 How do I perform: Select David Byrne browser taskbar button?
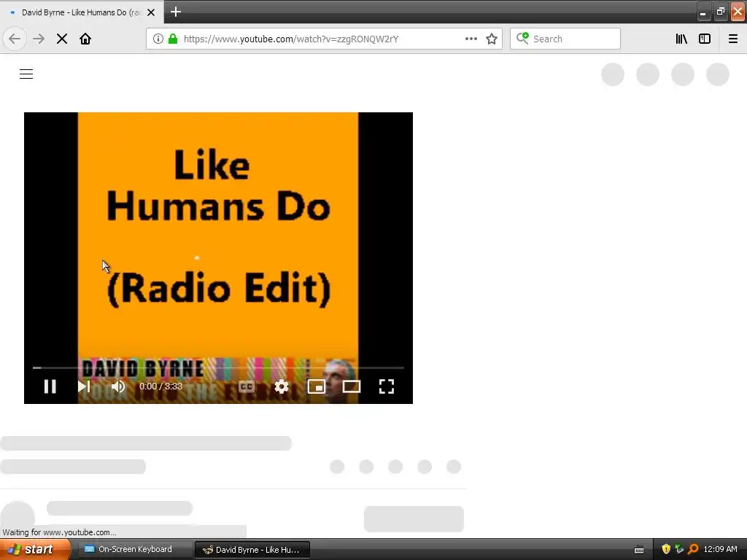point(252,550)
